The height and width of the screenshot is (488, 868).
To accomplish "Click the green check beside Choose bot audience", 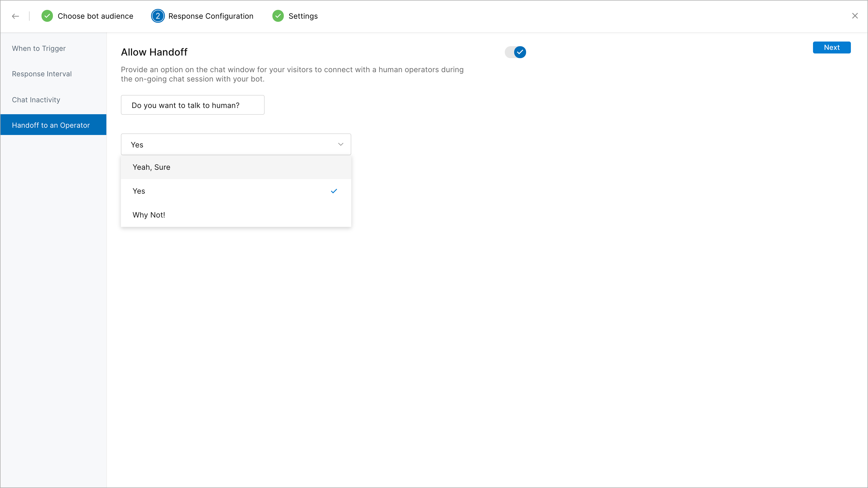I will pyautogui.click(x=47, y=16).
